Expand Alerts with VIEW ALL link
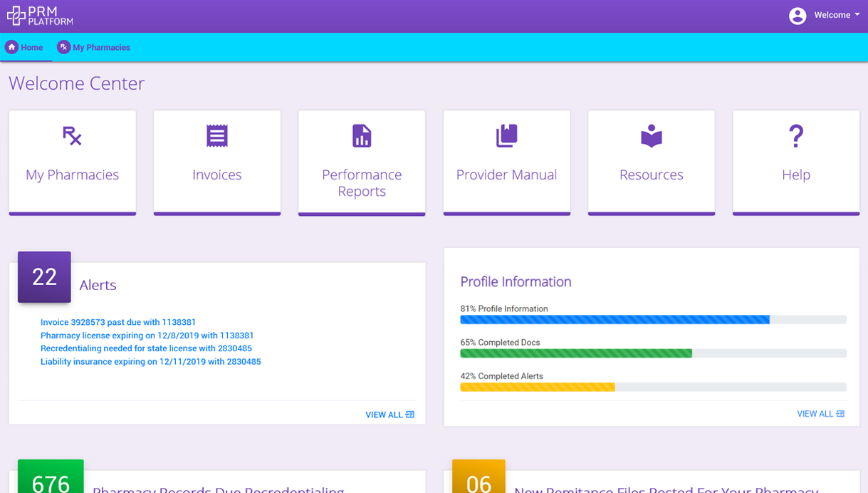 (389, 414)
